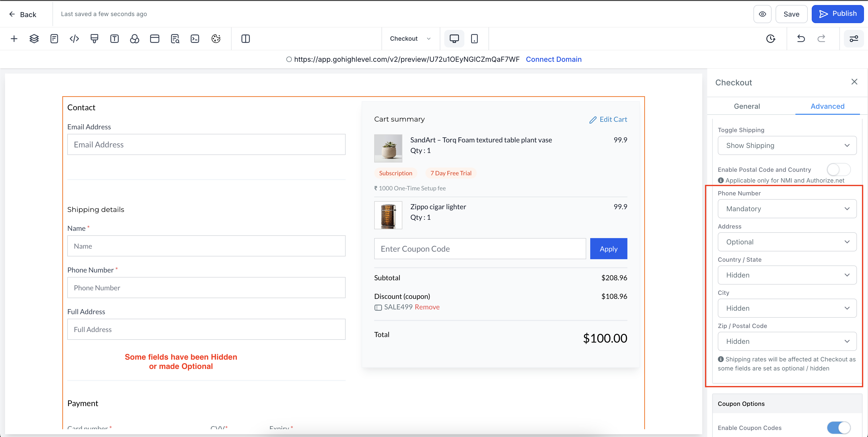Expand the Toggle Shipping dropdown
Screen dimensions: 868x437
tap(787, 145)
